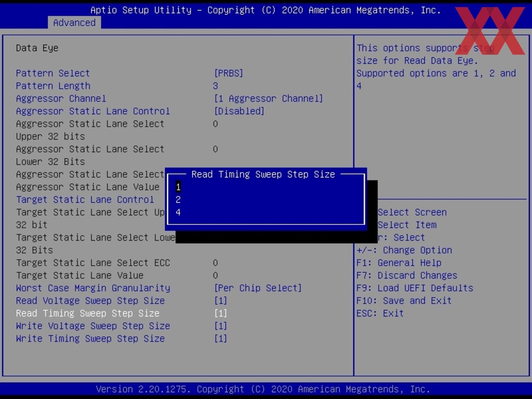Click the Aggressor Static Lane Select Lower value 0

[216, 149]
